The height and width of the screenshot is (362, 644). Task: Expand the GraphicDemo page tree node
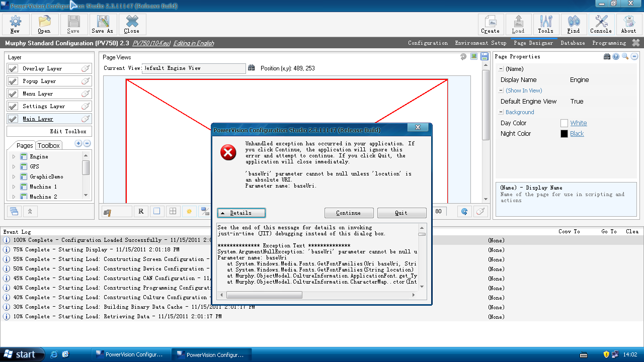tap(14, 176)
